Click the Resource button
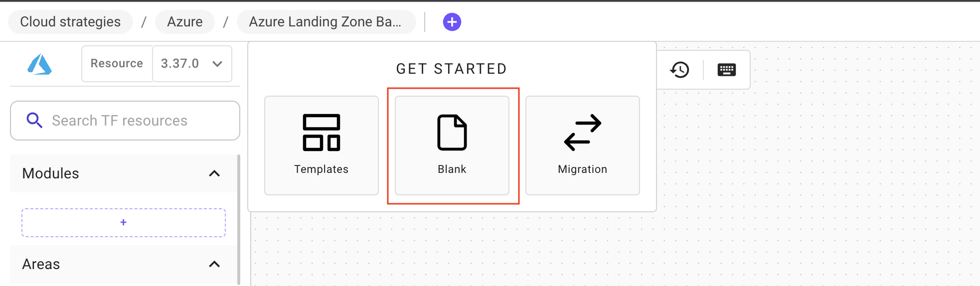 coord(117,64)
